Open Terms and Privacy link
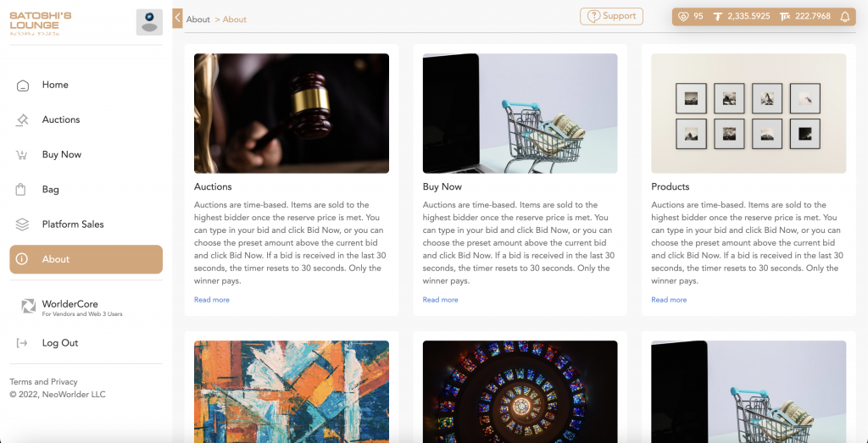The image size is (868, 443). click(x=43, y=382)
